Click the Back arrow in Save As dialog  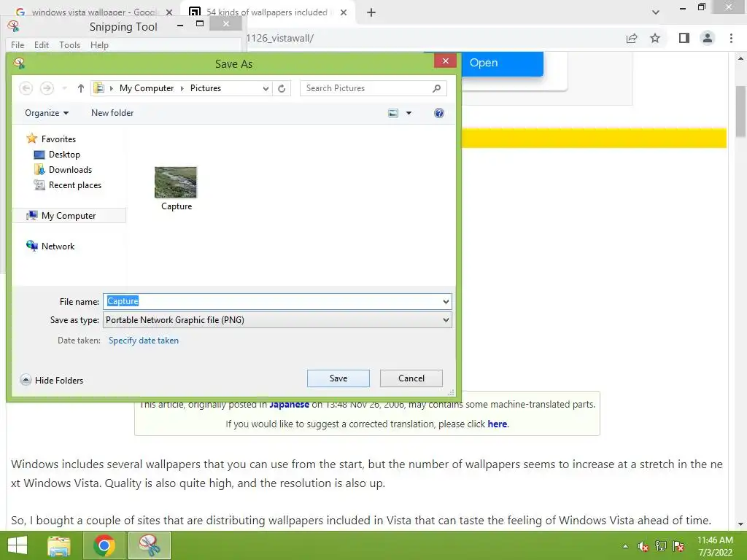[26, 88]
